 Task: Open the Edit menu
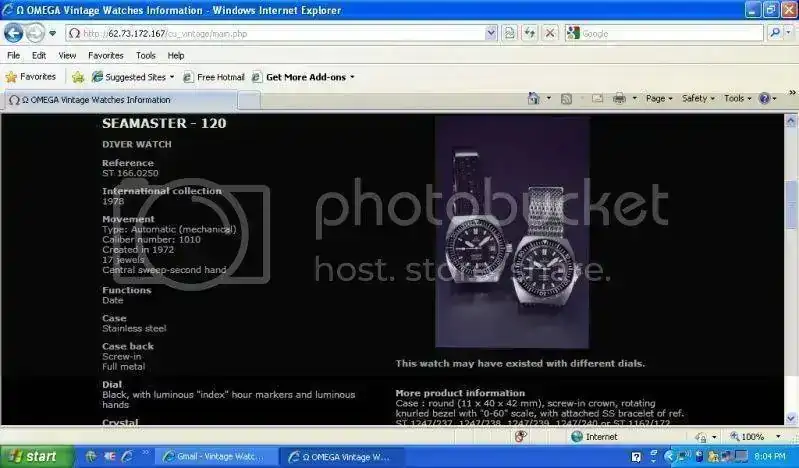(39, 56)
